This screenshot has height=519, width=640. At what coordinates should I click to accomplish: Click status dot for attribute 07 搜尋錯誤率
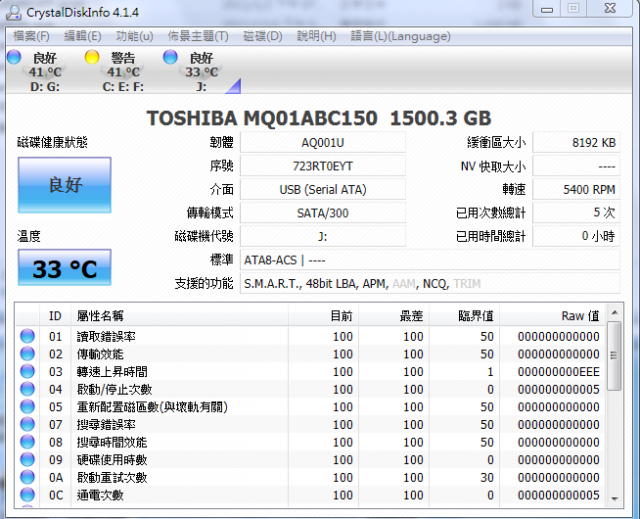pyautogui.click(x=27, y=424)
